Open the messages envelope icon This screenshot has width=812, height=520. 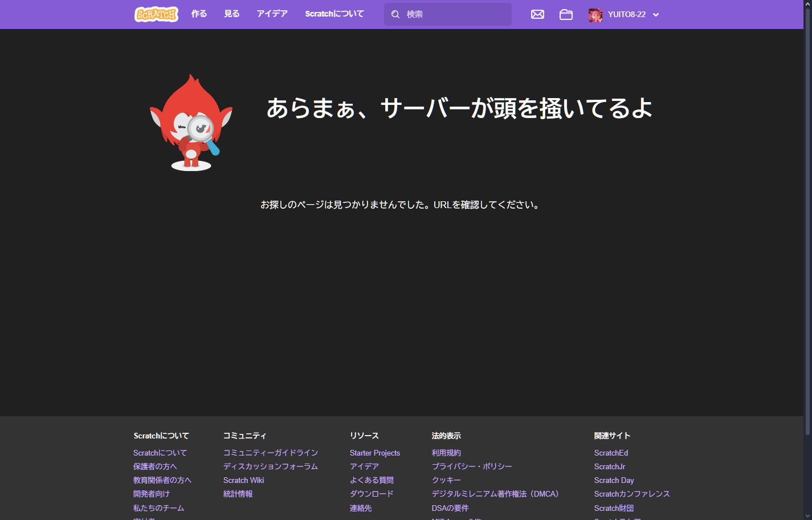(537, 14)
